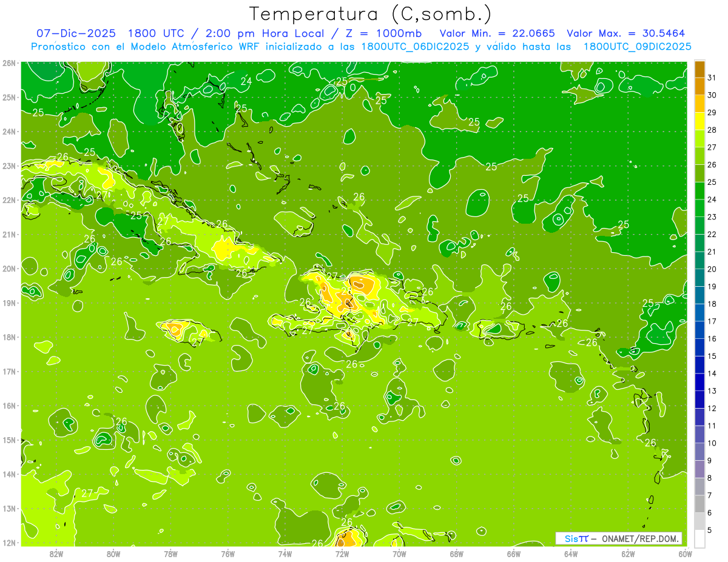Select the purple swatch between 8 and 9
728x562 pixels.
699,469
